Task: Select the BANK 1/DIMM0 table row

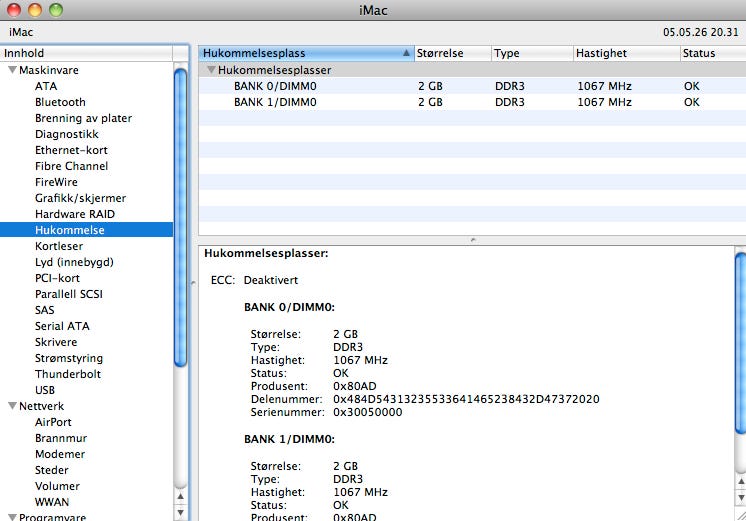Action: tap(472, 102)
